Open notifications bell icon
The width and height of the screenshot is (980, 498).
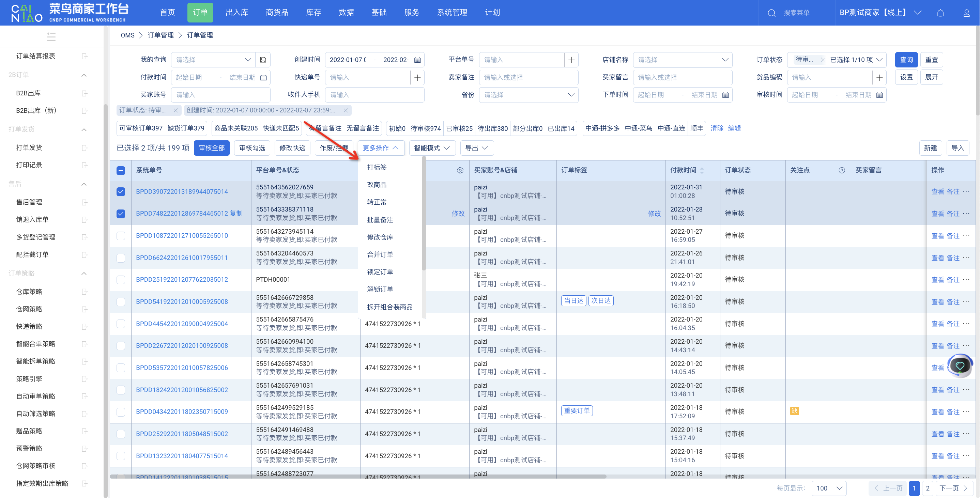(x=940, y=13)
